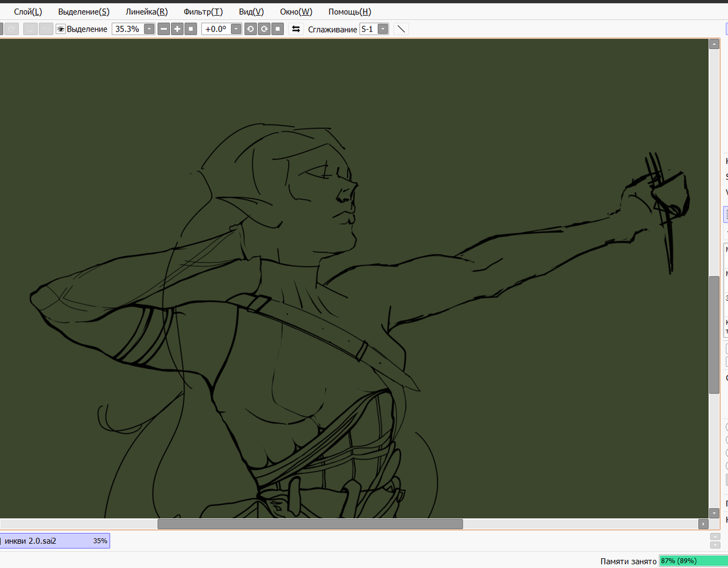728x568 pixels.
Task: Click the zoom percentage field 35.3%
Action: point(128,29)
